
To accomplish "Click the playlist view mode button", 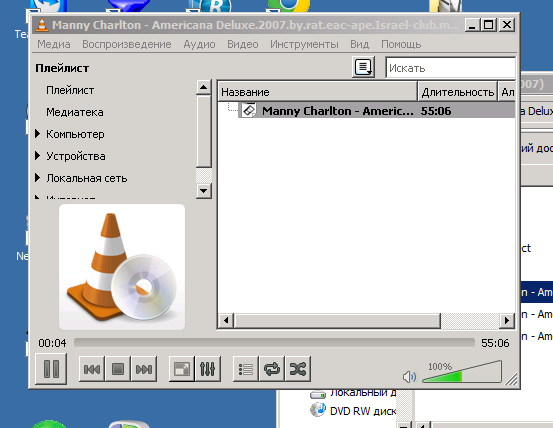I will [x=363, y=67].
